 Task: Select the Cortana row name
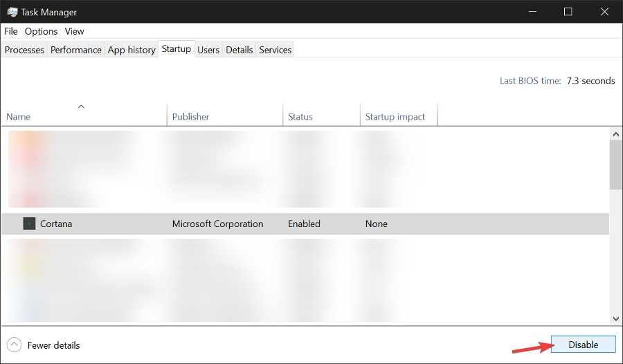click(56, 224)
